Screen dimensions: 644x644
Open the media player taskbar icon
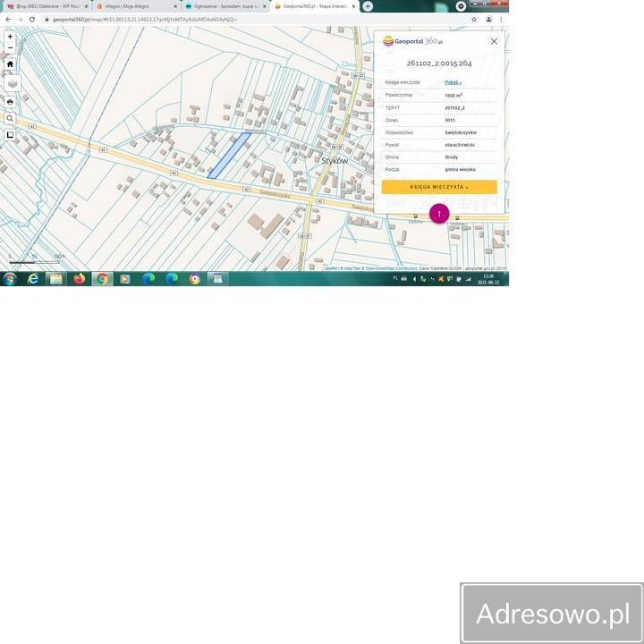coord(125,279)
